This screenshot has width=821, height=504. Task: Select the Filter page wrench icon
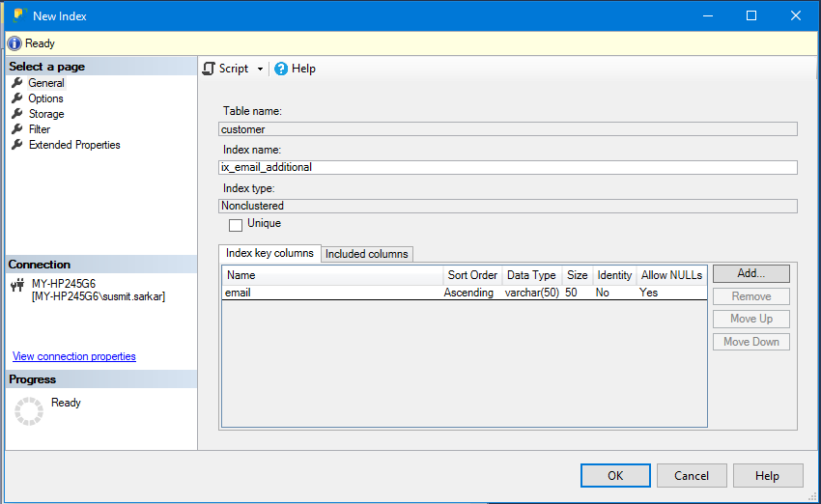pos(17,129)
